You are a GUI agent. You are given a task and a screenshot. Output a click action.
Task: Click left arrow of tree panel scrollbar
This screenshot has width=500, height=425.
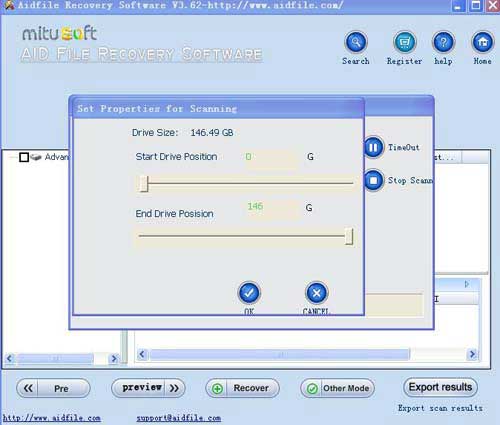tap(9, 359)
